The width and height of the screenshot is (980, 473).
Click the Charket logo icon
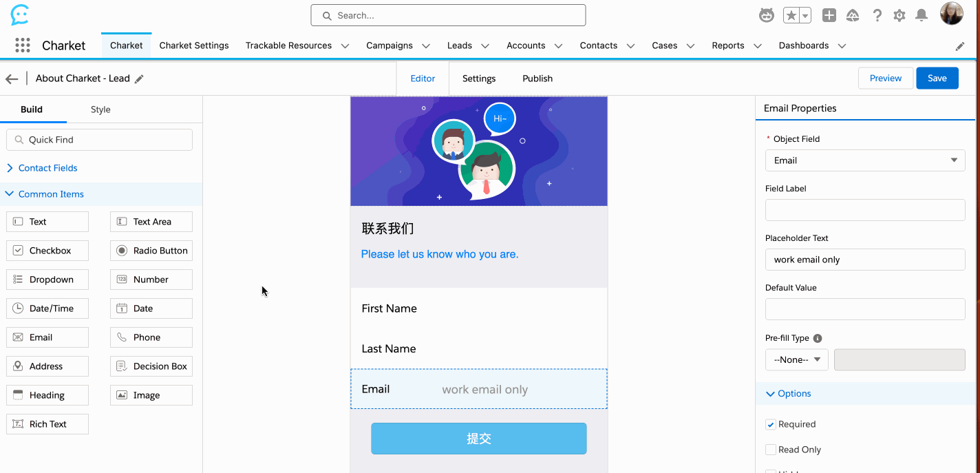coord(21,14)
